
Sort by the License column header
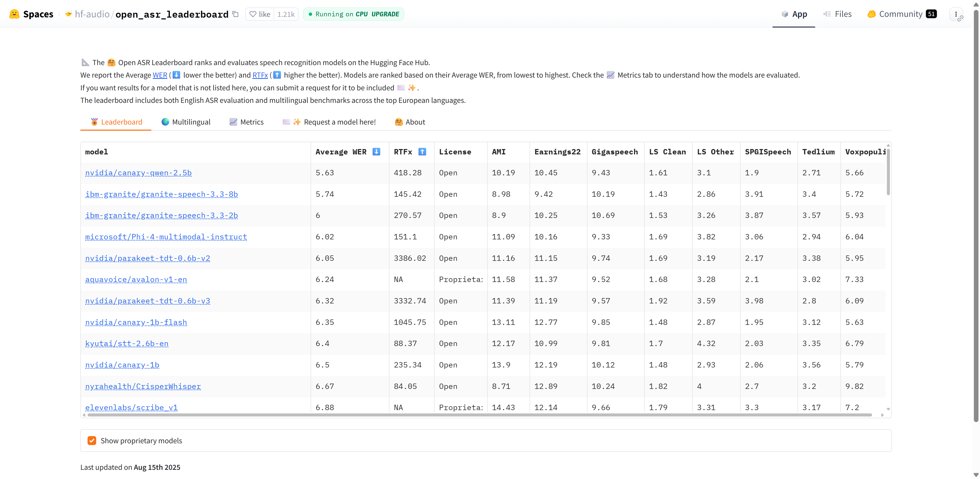pos(455,152)
